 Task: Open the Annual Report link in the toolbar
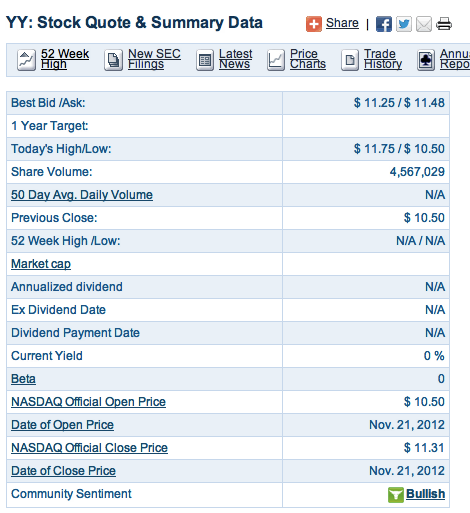455,59
